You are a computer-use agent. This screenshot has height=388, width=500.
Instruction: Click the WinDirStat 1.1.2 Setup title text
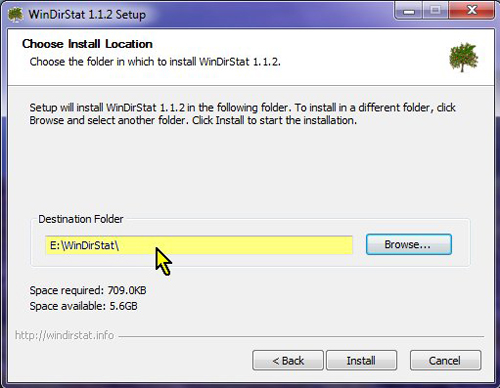click(x=87, y=15)
